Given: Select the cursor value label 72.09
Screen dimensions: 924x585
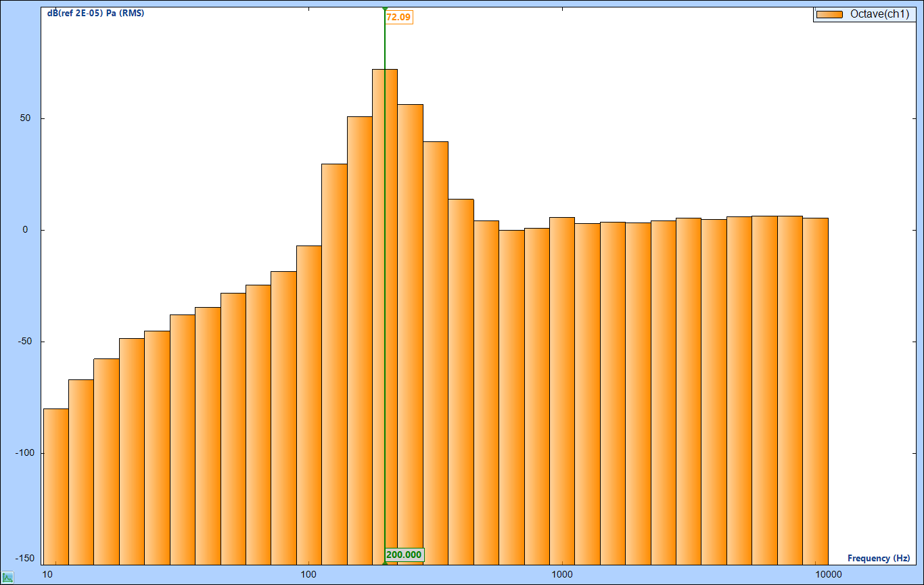Looking at the screenshot, I should (398, 17).
